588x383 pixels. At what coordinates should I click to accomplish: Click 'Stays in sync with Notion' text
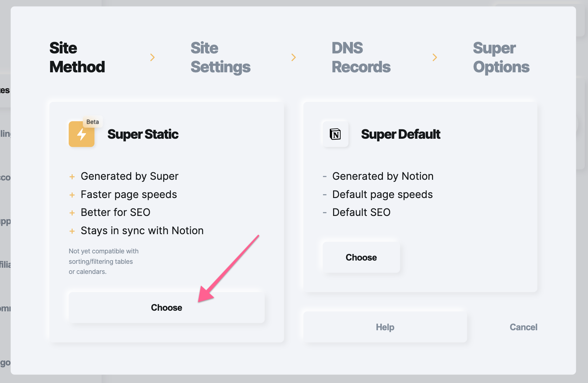point(142,231)
